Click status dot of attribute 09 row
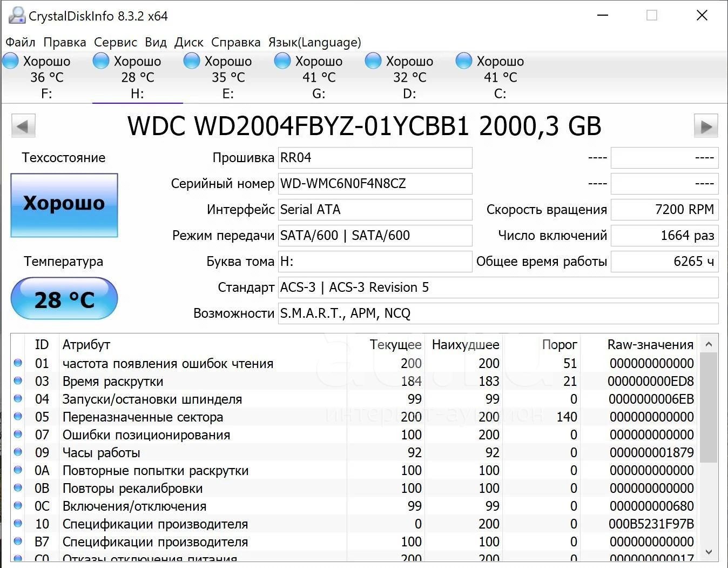The image size is (728, 568). tap(18, 452)
